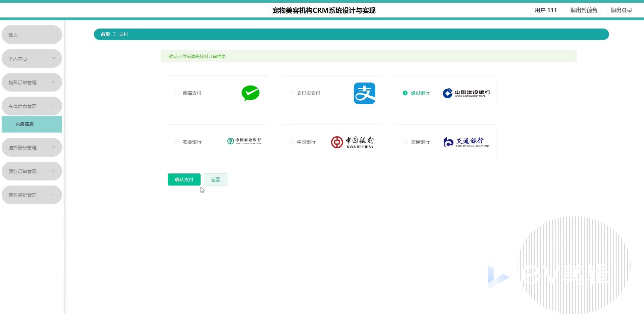This screenshot has width=644, height=314.
Task: Click the 中国银行 option label
Action: click(x=306, y=142)
